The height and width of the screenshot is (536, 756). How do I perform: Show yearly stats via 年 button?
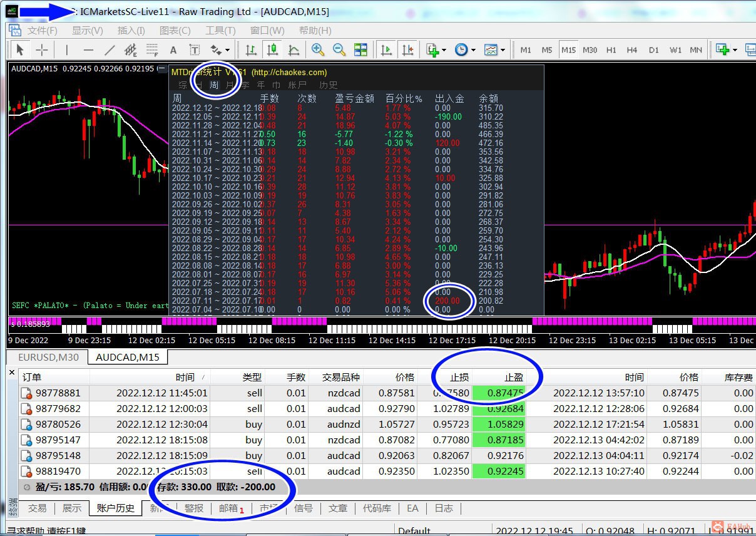(x=261, y=85)
